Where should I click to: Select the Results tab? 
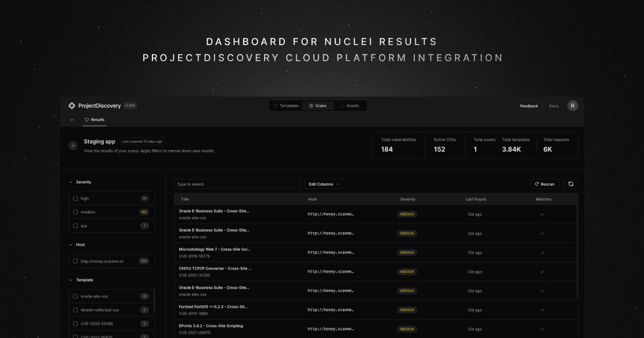94,120
